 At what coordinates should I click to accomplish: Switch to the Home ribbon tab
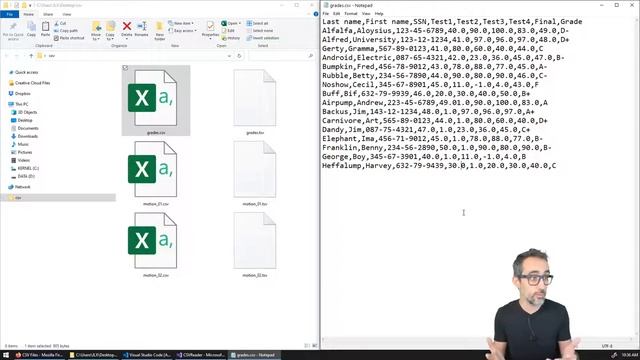click(x=29, y=14)
